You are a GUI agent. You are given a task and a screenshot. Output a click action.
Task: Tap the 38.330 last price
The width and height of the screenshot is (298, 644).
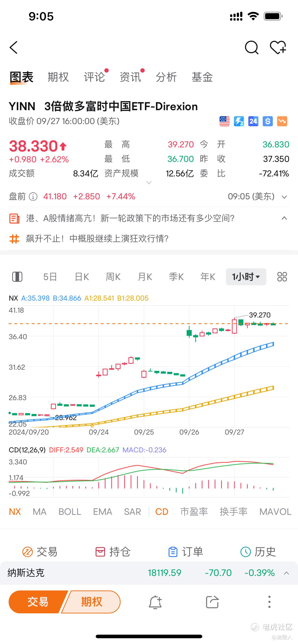pos(34,146)
